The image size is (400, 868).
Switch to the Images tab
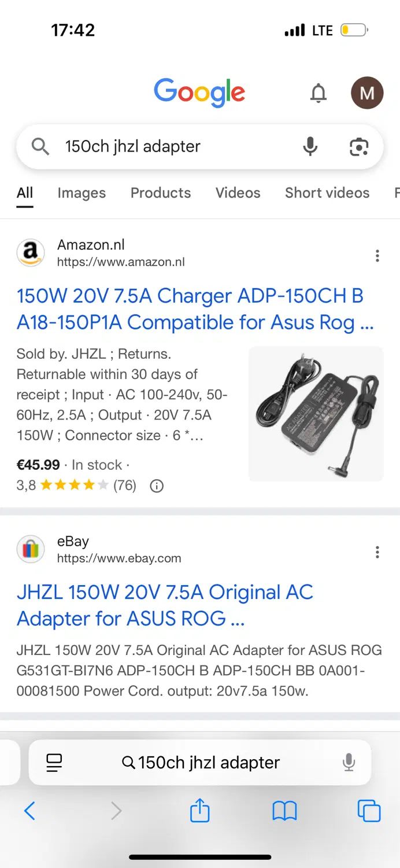click(x=82, y=193)
